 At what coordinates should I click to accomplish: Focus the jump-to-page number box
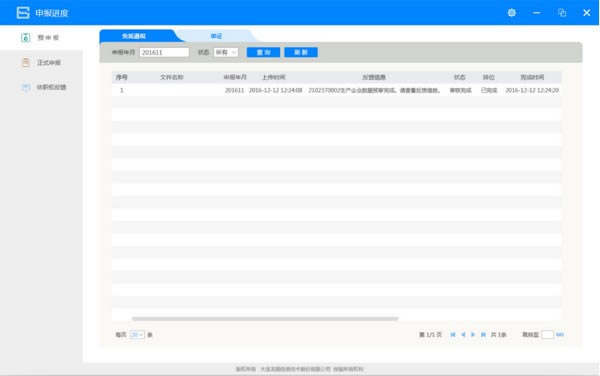547,335
